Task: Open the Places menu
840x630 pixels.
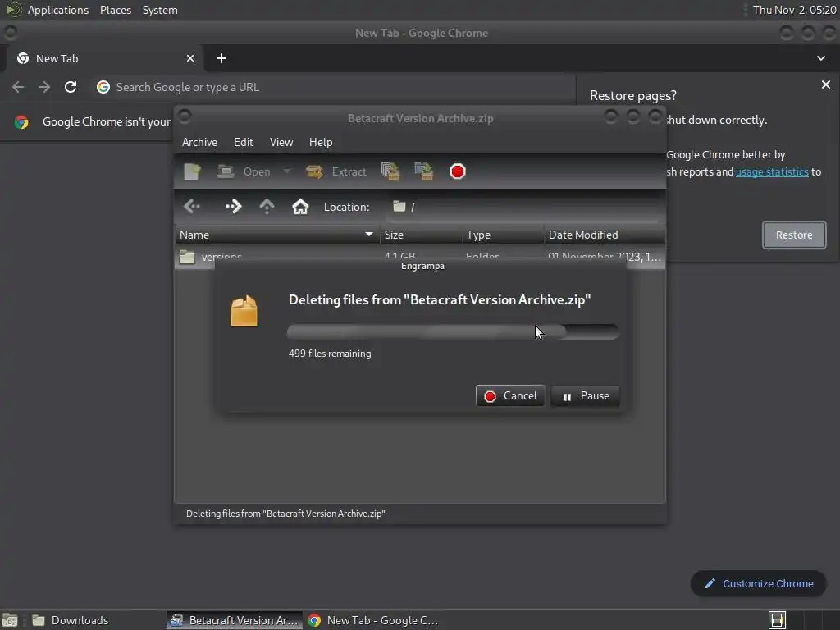Action: coord(115,10)
